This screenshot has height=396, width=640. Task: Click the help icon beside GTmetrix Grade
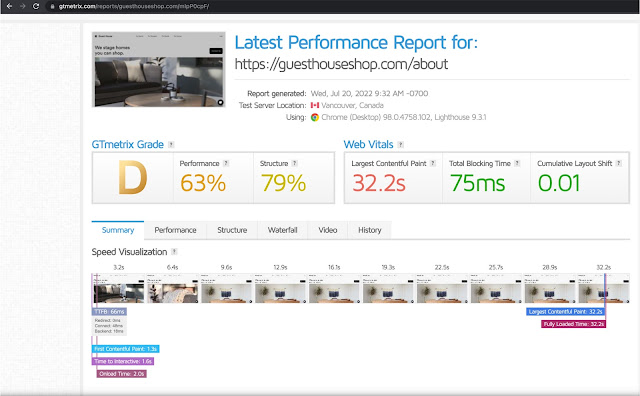coord(171,144)
